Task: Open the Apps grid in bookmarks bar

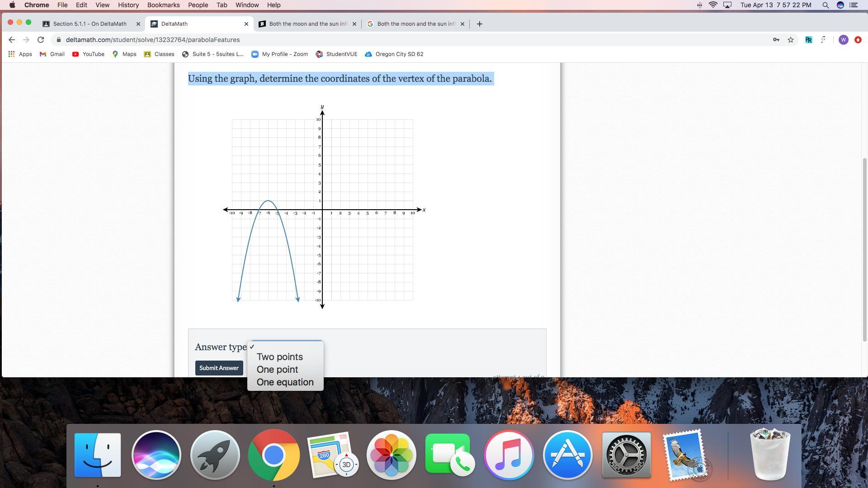Action: click(x=20, y=54)
